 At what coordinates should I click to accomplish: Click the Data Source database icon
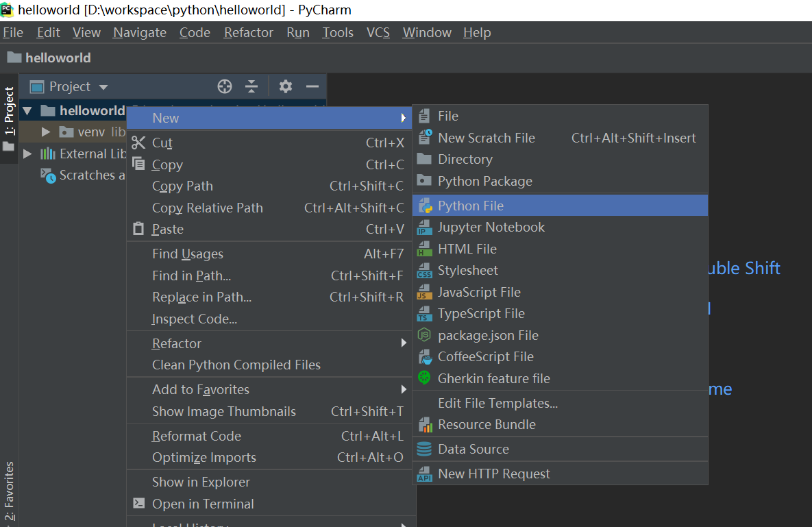point(424,449)
